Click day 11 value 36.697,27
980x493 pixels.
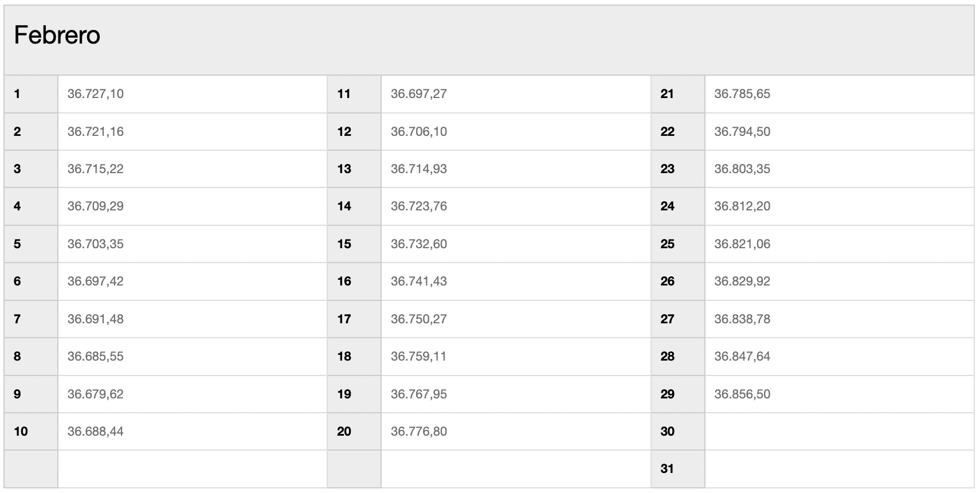pos(419,94)
